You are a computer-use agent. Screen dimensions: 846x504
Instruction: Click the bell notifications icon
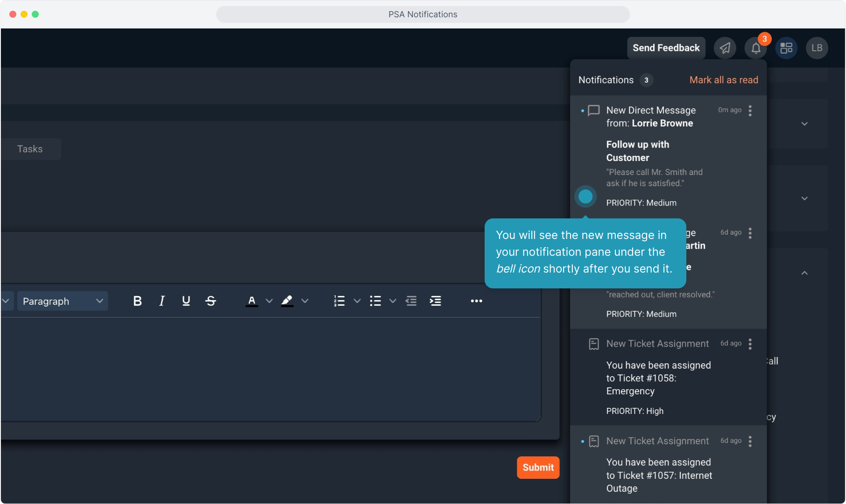click(x=755, y=48)
